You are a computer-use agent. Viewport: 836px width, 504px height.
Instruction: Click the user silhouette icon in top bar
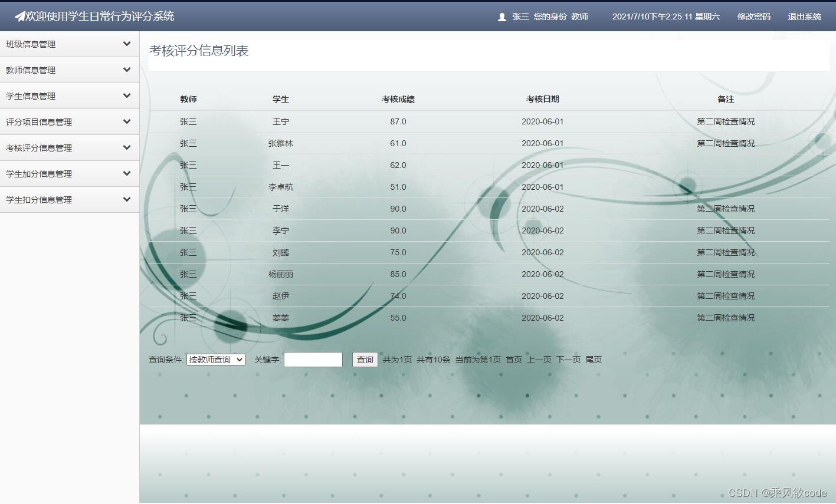(501, 17)
